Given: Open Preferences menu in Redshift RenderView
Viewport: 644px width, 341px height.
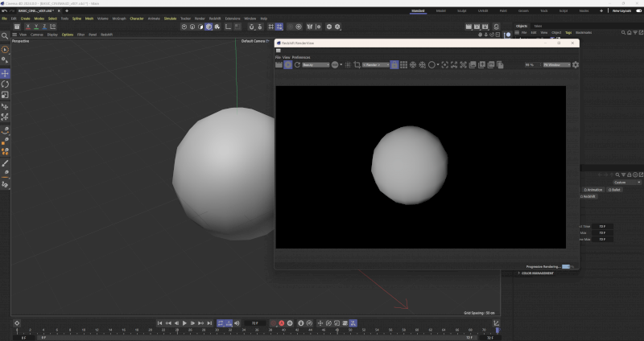Looking at the screenshot, I should (301, 58).
